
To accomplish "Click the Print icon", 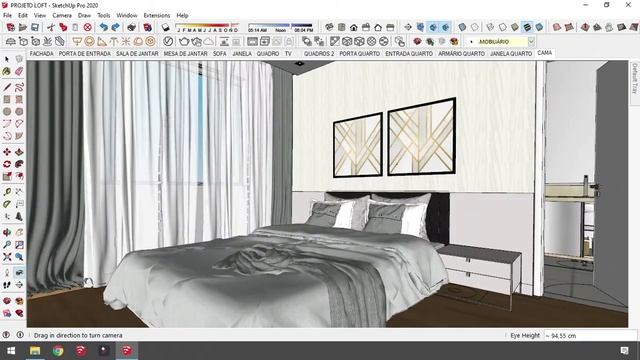I will click(x=131, y=27).
